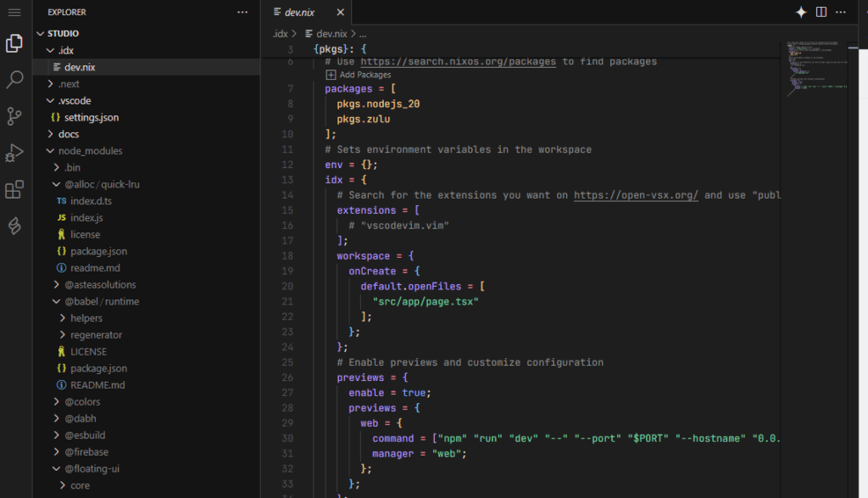
Task: Follow the open-vsx.org link in comment
Action: (636, 195)
